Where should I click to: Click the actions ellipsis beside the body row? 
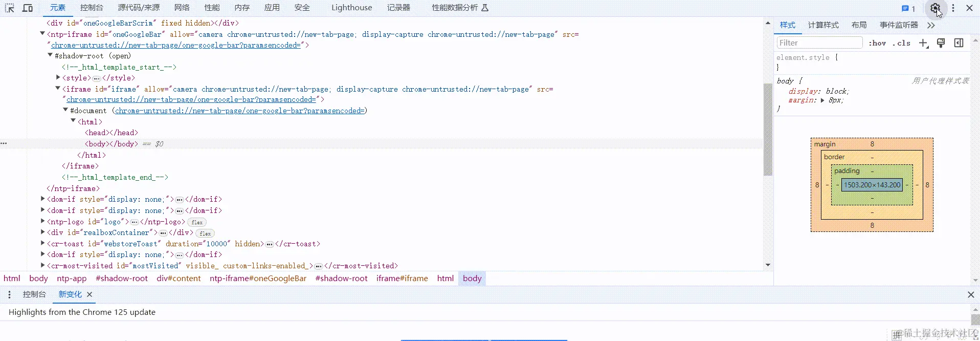pos(4,143)
